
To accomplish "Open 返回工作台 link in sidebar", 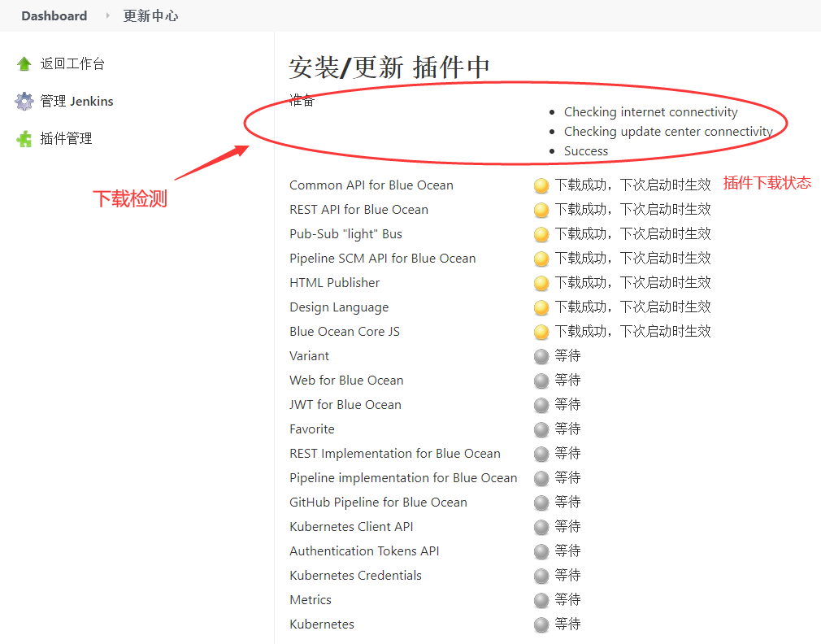I will click(72, 64).
